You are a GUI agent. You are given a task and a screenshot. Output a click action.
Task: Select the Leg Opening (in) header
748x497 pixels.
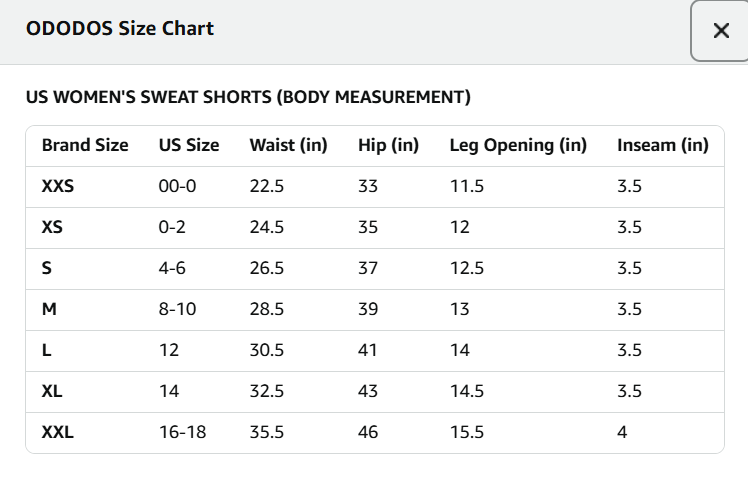pyautogui.click(x=518, y=145)
